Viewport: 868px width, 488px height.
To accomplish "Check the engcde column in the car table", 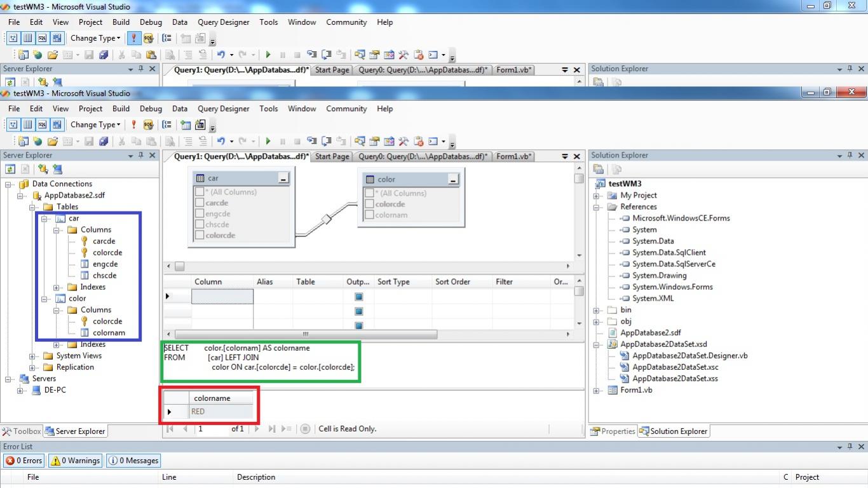I will point(200,213).
